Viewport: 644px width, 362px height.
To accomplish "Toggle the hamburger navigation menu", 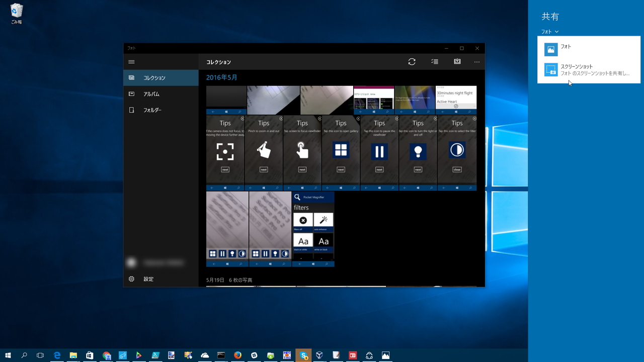I will point(132,62).
